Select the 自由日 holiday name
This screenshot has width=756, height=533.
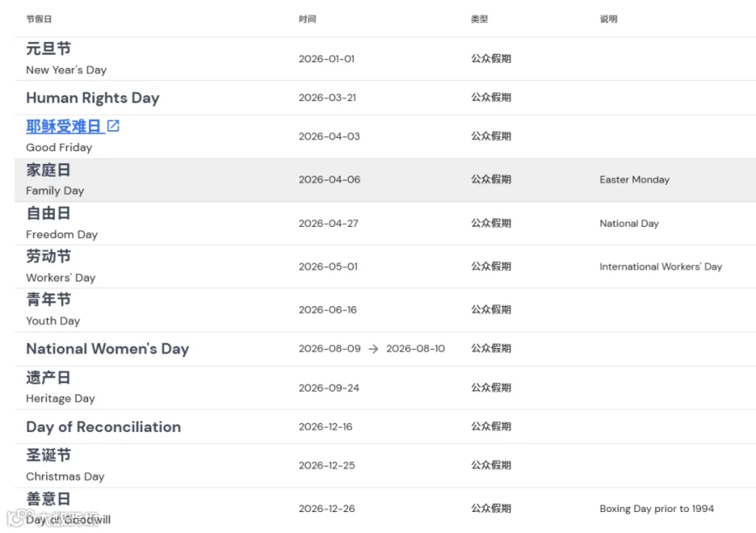48,214
